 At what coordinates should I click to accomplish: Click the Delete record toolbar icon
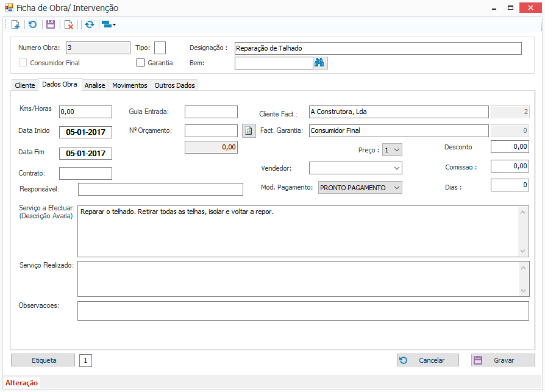[x=69, y=24]
